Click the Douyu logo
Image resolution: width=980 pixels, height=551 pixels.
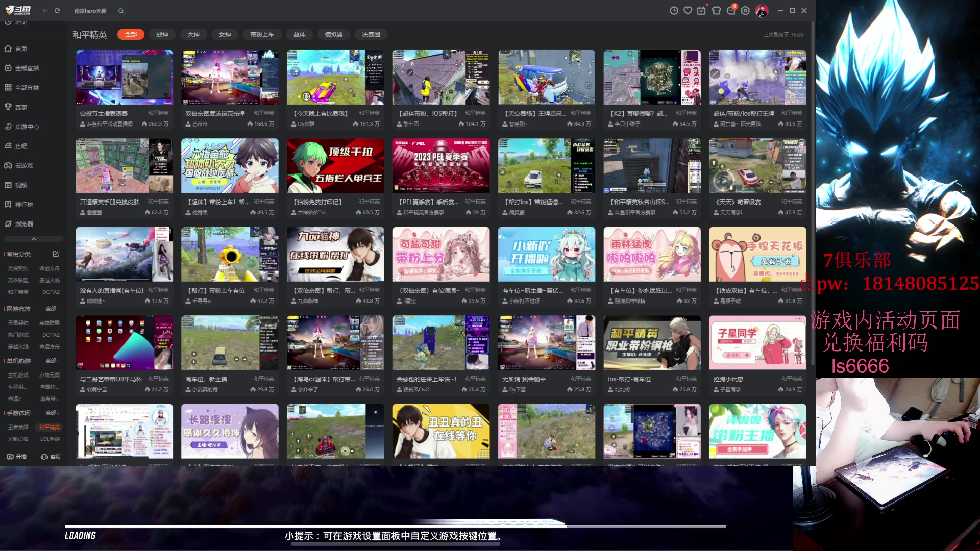[18, 10]
